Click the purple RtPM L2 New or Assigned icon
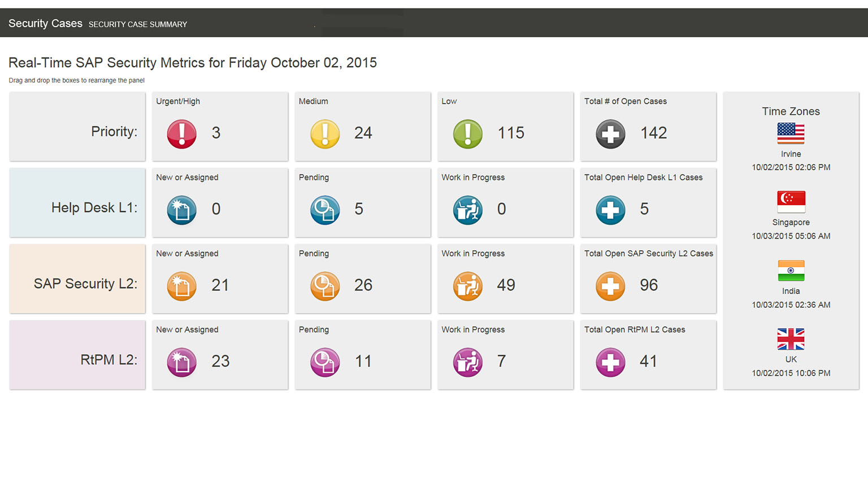The width and height of the screenshot is (868, 479). [182, 362]
